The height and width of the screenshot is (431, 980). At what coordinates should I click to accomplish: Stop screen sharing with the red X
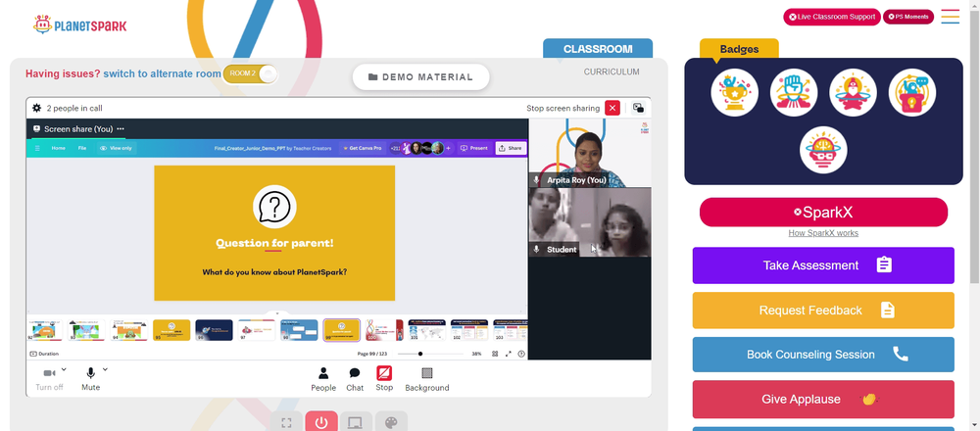[x=612, y=108]
